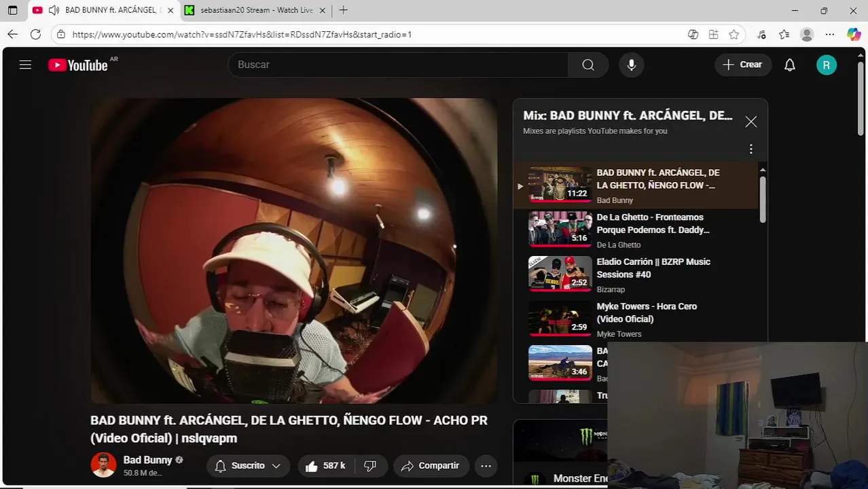The height and width of the screenshot is (489, 868).
Task: View site information lock icon
Action: [x=61, y=35]
